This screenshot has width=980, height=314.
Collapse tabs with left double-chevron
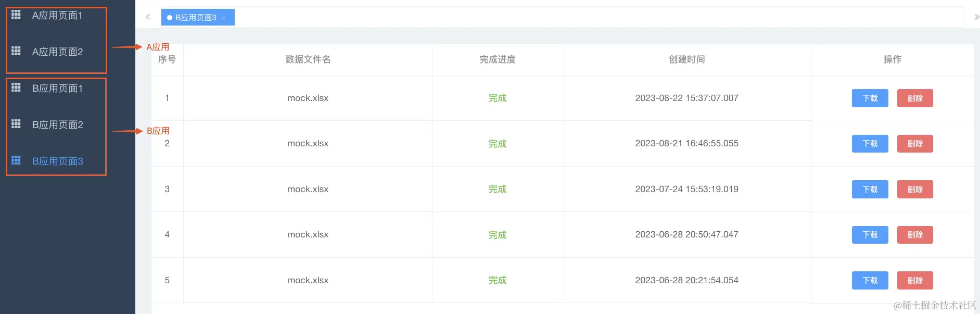pyautogui.click(x=148, y=17)
